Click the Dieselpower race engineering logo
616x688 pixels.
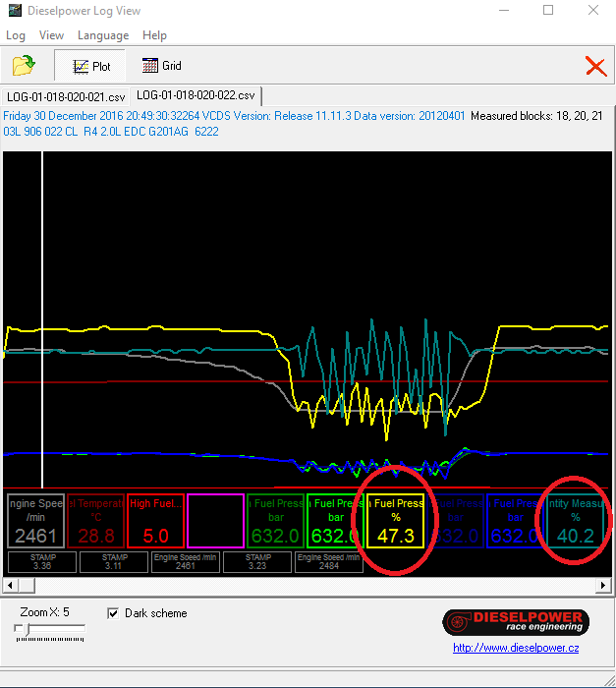(516, 621)
